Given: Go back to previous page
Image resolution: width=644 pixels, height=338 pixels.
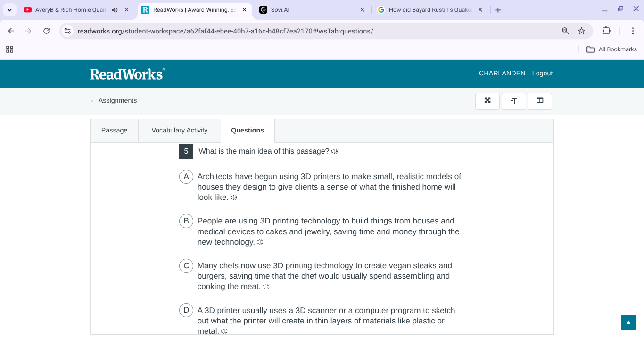Looking at the screenshot, I should coord(11,31).
